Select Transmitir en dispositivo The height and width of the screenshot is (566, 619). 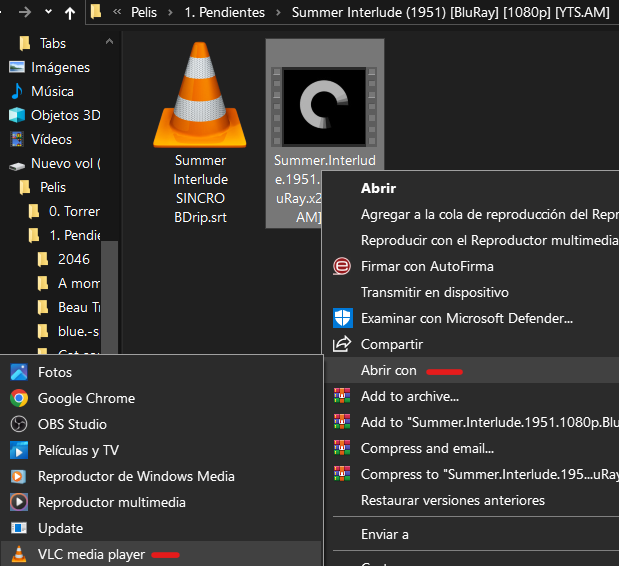(434, 292)
